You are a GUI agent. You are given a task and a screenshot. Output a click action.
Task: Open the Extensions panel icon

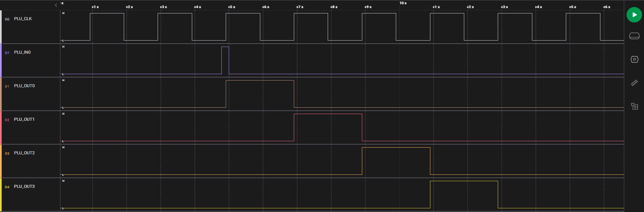click(x=634, y=106)
